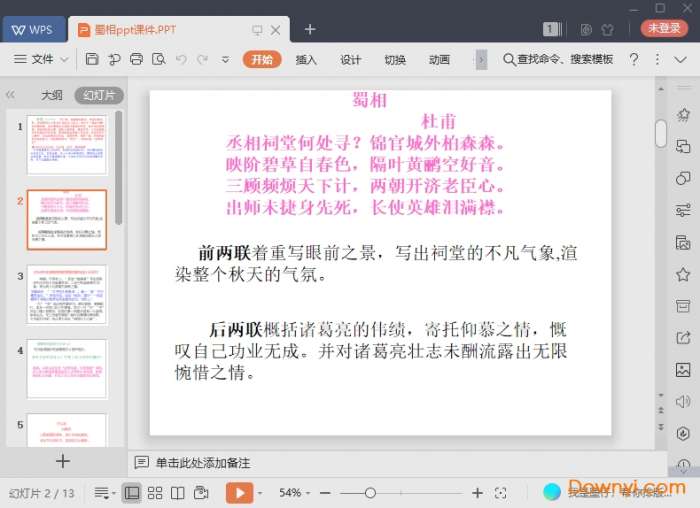Open a new tab with plus button
Image resolution: width=700 pixels, height=508 pixels.
point(310,29)
